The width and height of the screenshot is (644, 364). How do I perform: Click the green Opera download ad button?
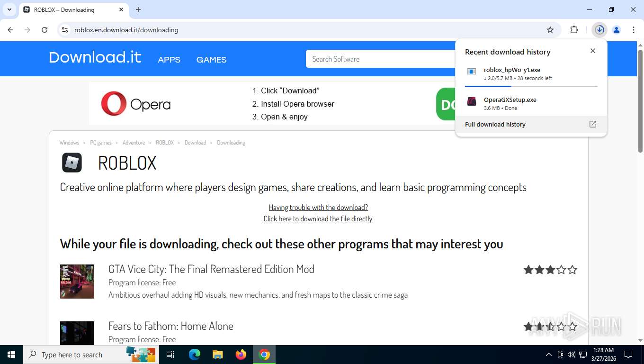[446, 104]
